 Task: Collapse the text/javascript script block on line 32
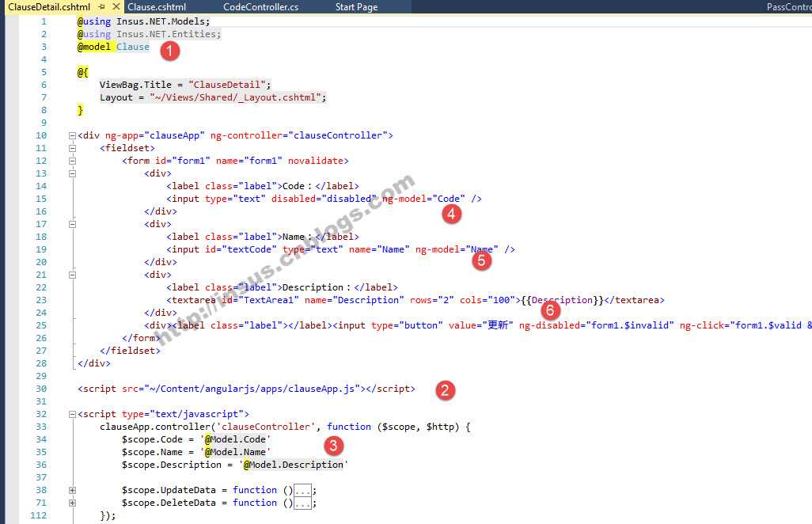73,414
